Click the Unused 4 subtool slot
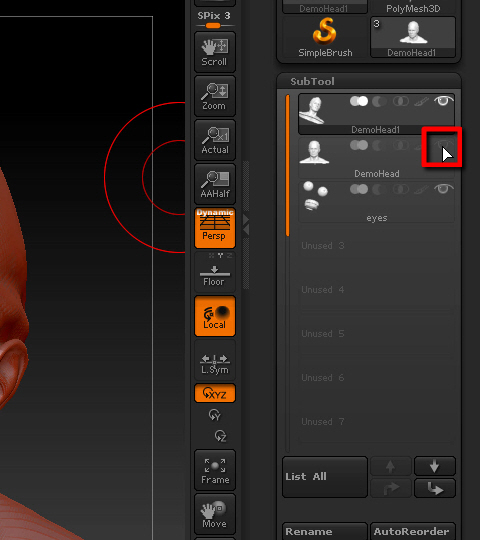 pyautogui.click(x=376, y=290)
